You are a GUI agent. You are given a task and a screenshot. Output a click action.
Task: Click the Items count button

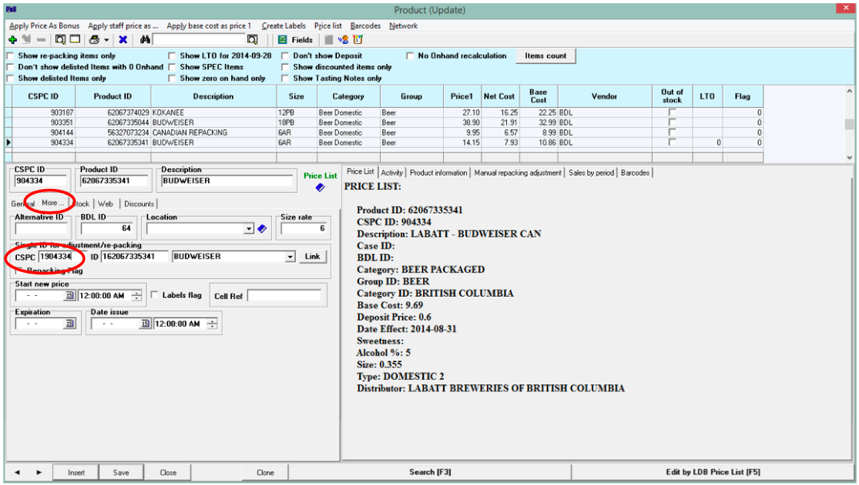pyautogui.click(x=545, y=56)
